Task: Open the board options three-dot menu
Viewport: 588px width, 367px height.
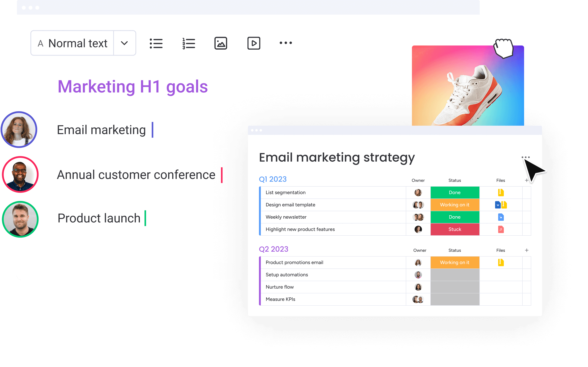Action: [x=526, y=157]
